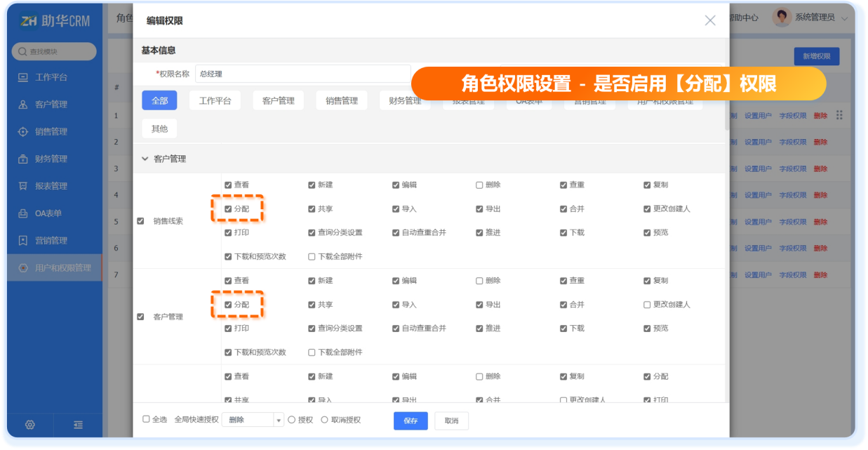Image resolution: width=868 pixels, height=450 pixels.
Task: Enable 删除 checkbox in 销售线索 row
Action: coord(479,185)
